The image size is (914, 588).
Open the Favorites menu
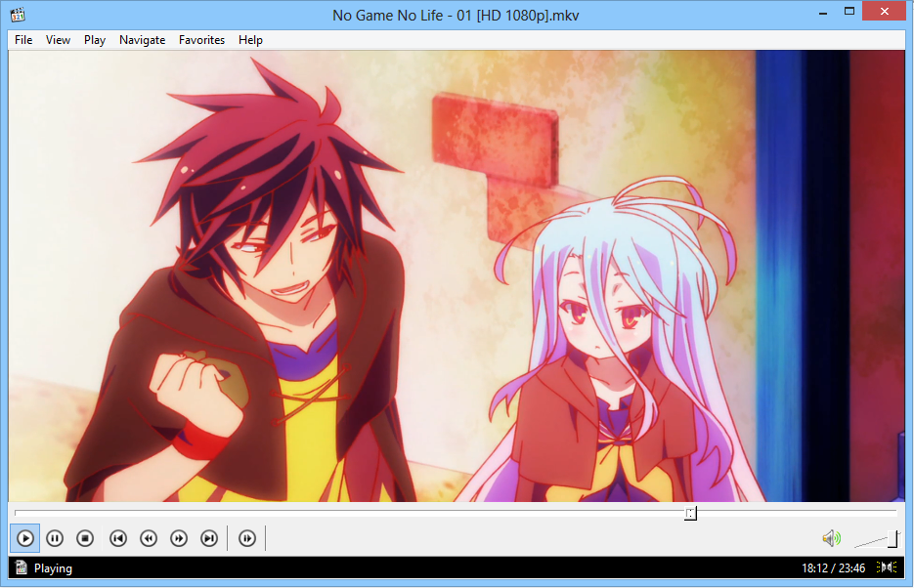(201, 40)
